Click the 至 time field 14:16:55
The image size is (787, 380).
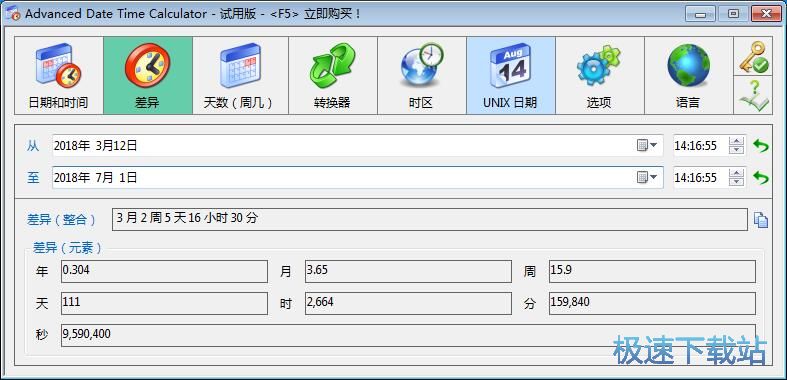pyautogui.click(x=701, y=177)
